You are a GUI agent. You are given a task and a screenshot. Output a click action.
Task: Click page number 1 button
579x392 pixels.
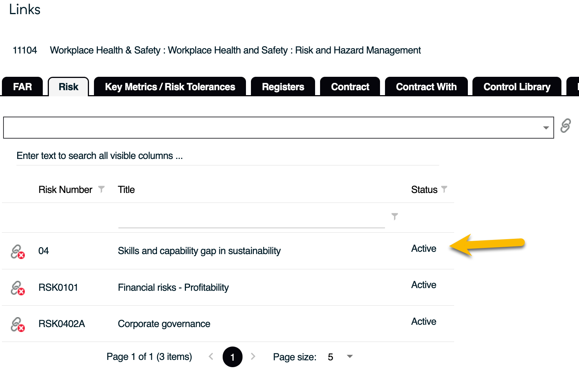[x=233, y=357]
